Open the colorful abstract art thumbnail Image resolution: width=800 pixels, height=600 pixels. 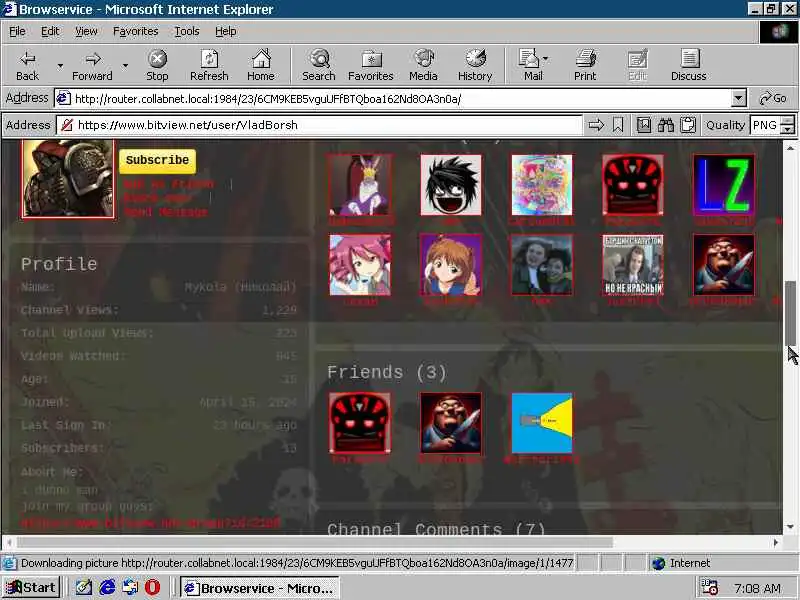542,185
